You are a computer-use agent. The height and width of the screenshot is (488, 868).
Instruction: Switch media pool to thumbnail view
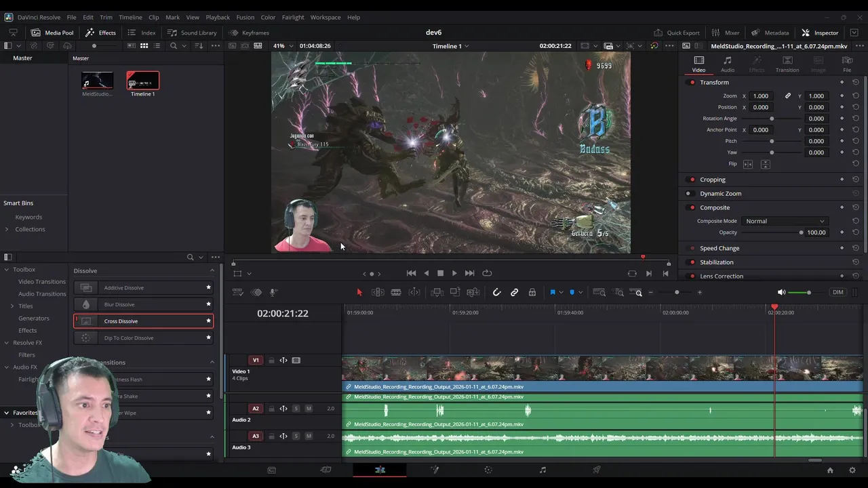[144, 45]
